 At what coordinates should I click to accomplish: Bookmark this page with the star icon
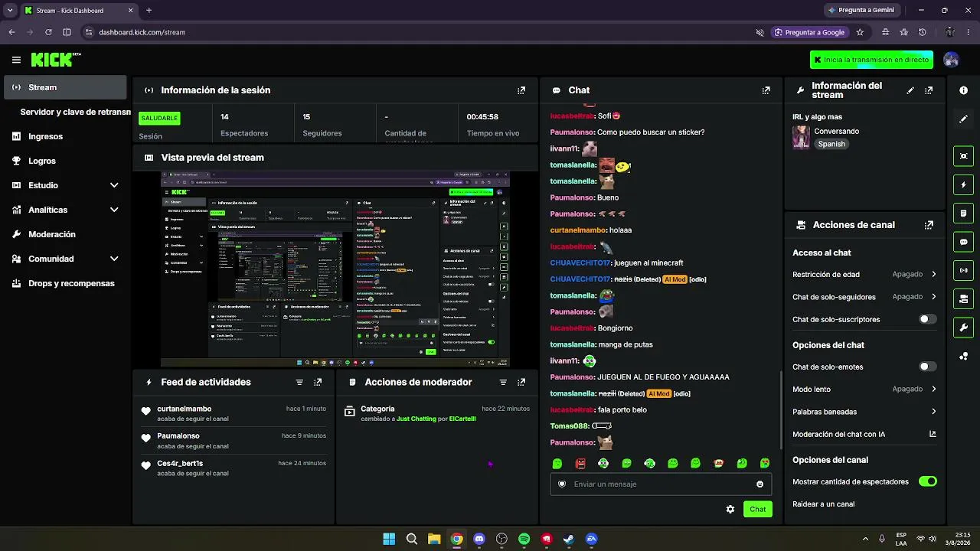(860, 32)
